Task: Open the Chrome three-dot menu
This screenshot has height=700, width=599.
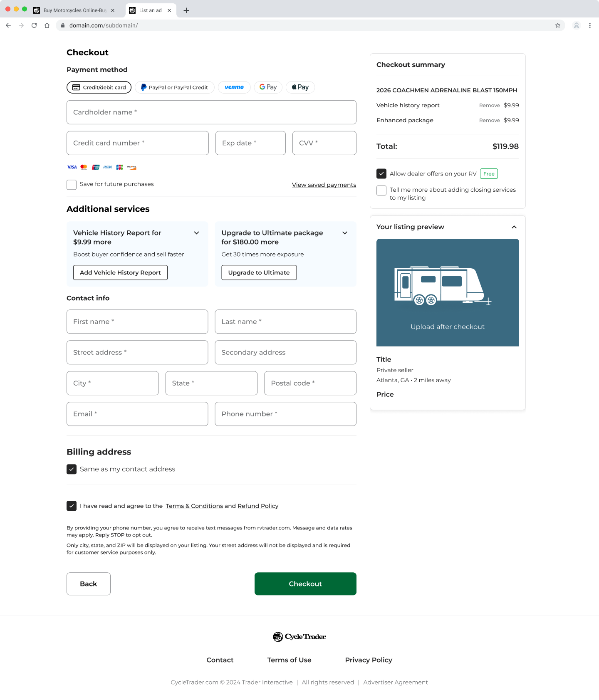Action: pos(590,25)
